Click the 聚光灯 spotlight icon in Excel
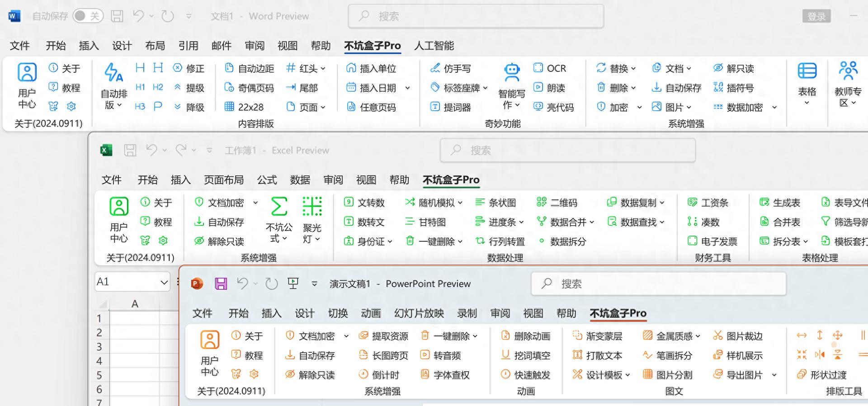 coord(312,206)
